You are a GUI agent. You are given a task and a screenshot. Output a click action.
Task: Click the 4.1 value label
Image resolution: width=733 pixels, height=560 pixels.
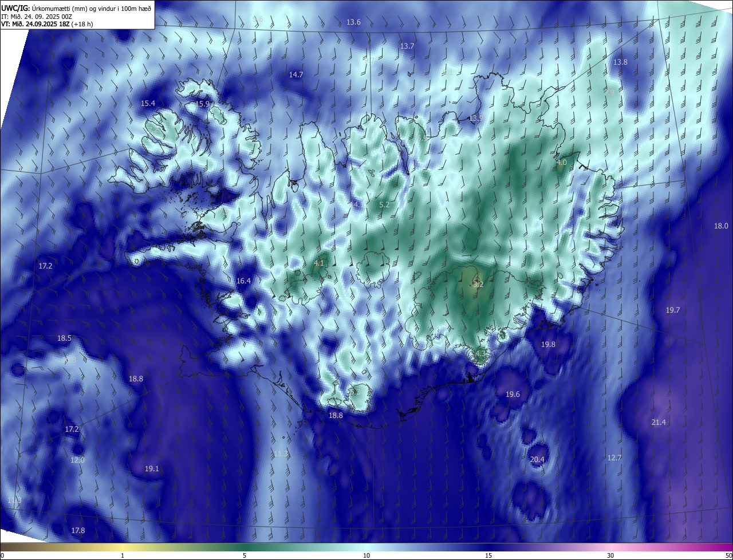[x=320, y=263]
